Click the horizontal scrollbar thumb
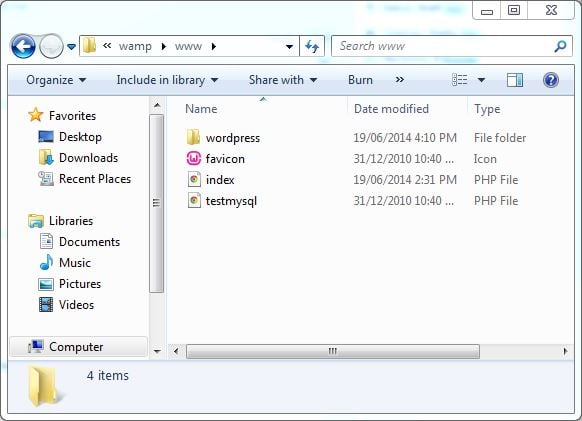Screen dimensions: 582x421 point(333,351)
